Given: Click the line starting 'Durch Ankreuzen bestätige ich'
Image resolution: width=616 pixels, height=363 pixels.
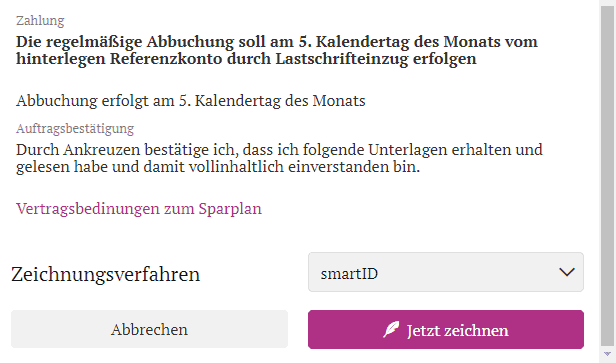Looking at the screenshot, I should 279,150.
